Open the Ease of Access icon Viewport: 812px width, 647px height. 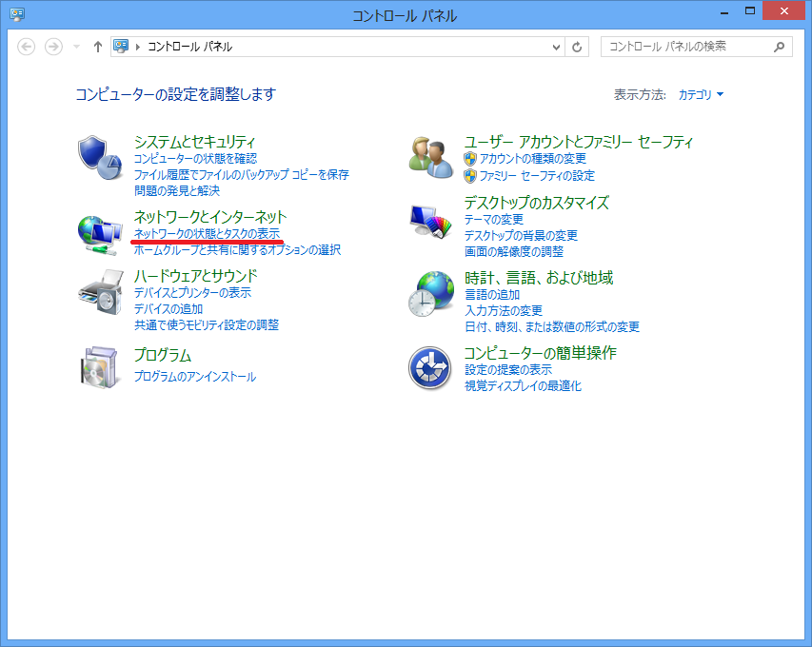tap(430, 368)
